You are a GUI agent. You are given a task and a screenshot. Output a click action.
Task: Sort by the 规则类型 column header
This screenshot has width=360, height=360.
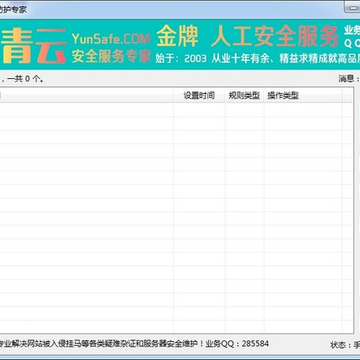click(244, 96)
